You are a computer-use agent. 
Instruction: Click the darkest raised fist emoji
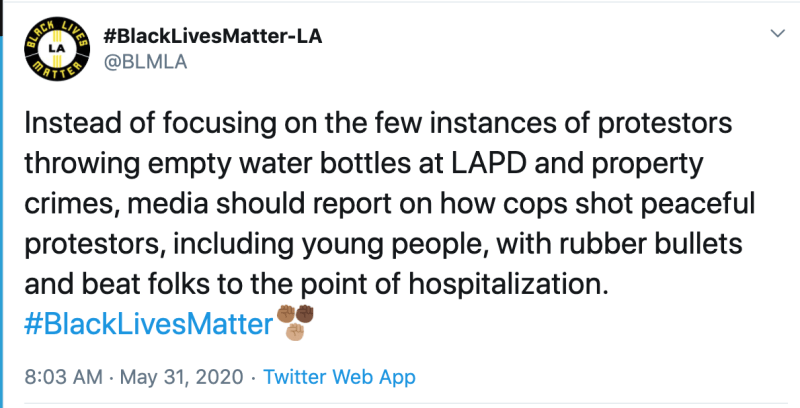click(305, 314)
